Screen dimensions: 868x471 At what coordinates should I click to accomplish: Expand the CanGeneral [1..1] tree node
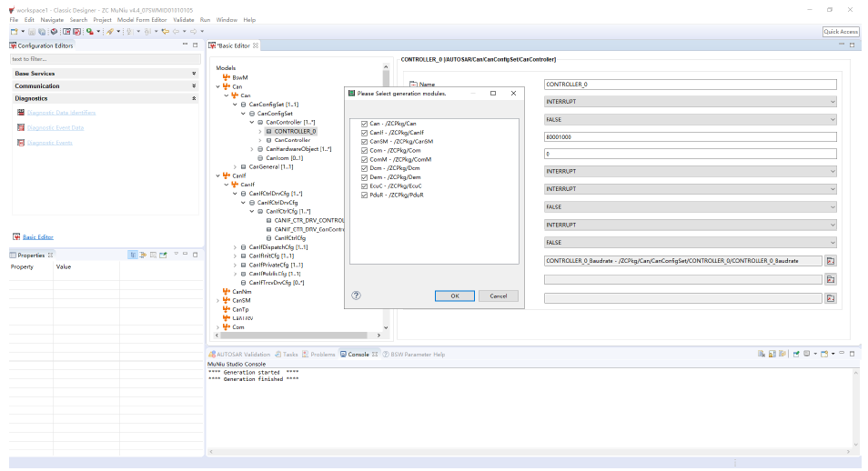[235, 167]
